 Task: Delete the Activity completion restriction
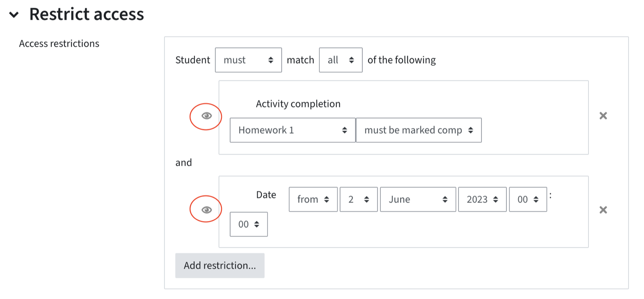(x=603, y=116)
